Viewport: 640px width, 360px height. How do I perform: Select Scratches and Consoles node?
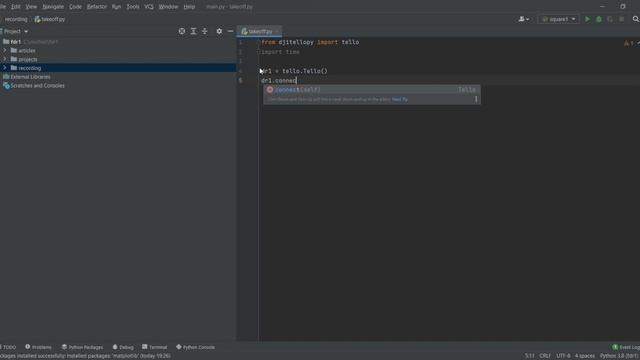[x=118, y=86]
